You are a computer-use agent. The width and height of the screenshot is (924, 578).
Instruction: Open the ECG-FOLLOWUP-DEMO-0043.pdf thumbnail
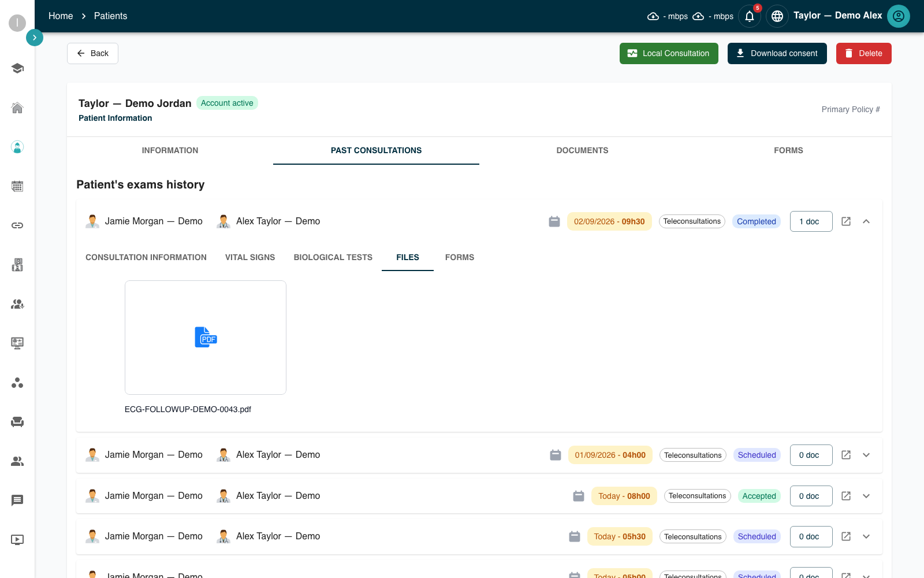coord(206,338)
